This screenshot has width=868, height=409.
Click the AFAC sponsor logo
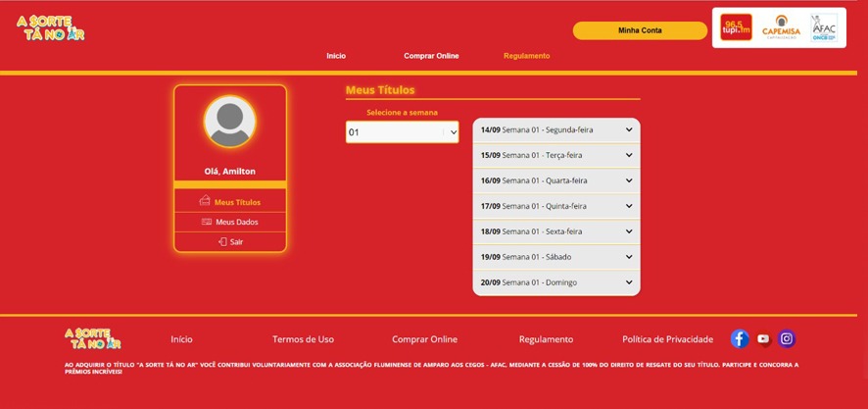pos(823,27)
